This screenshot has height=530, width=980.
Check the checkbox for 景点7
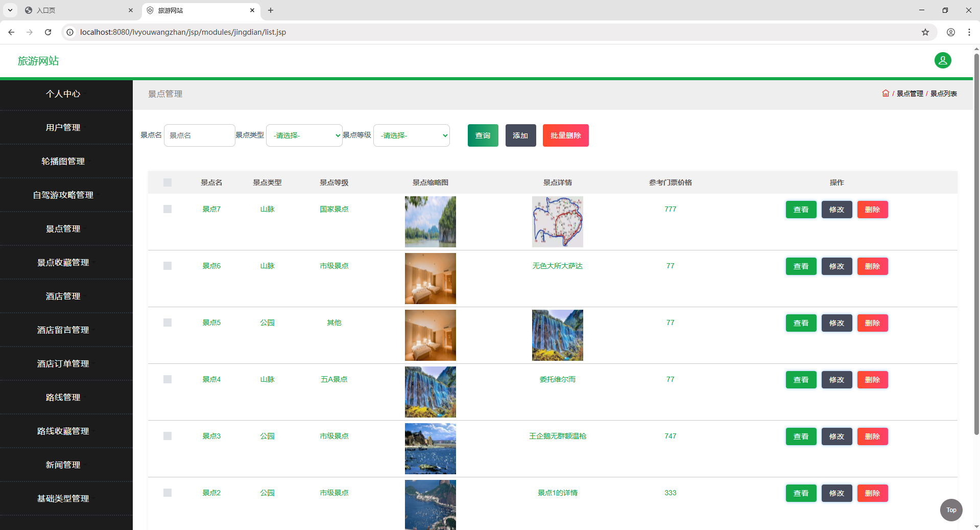[168, 209]
